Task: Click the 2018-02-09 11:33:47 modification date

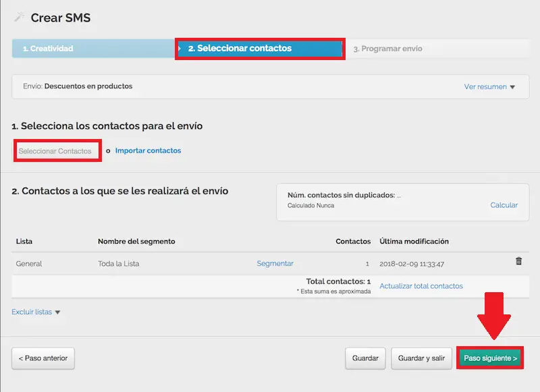Action: pos(412,264)
